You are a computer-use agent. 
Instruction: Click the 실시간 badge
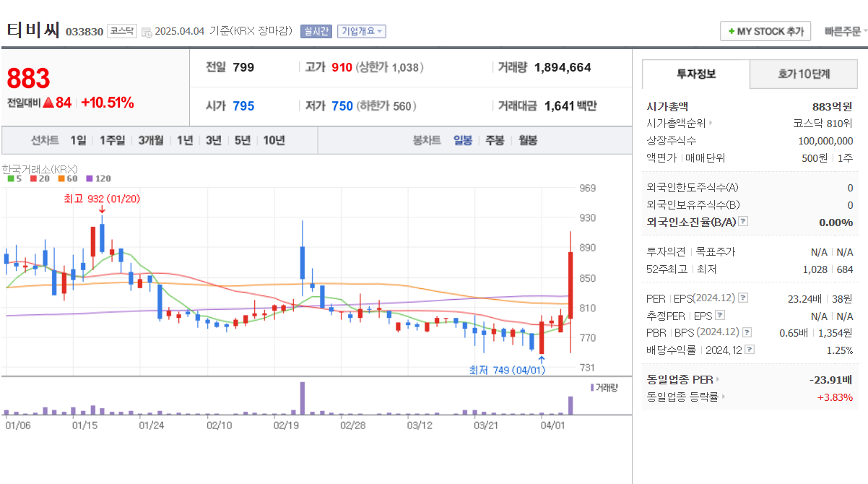[316, 31]
